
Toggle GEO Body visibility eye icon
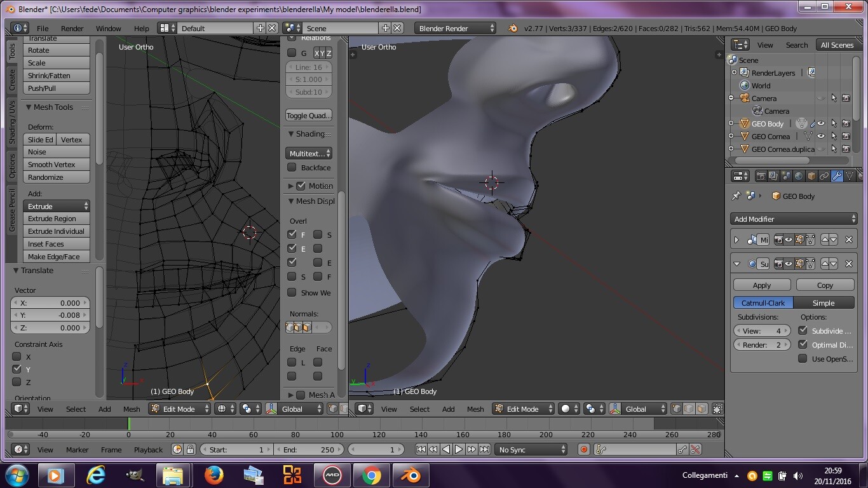pos(821,124)
